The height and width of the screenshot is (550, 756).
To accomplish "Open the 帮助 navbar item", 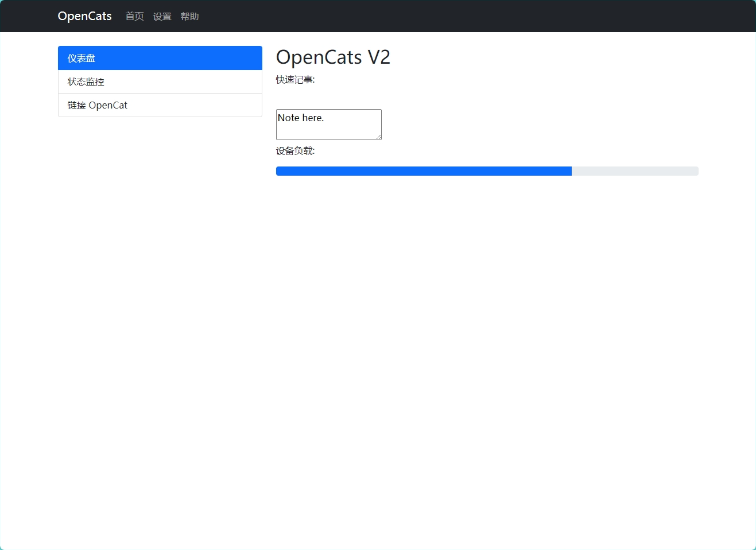I will point(189,16).
